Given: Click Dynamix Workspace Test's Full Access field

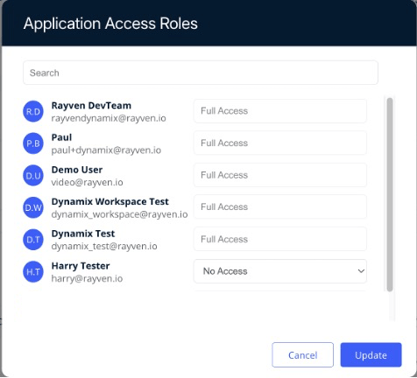Looking at the screenshot, I should pos(280,207).
